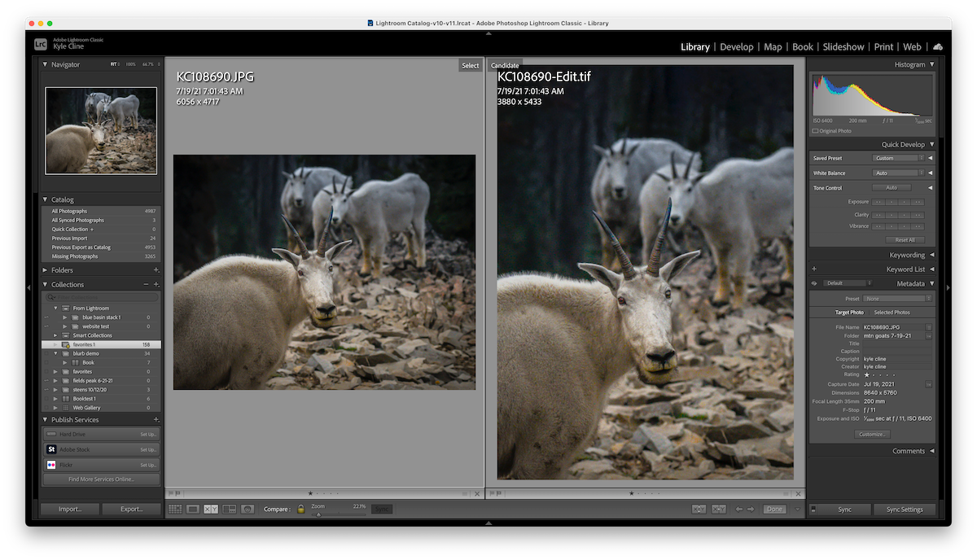
Task: Toggle the Compare link focus lock
Action: click(300, 509)
